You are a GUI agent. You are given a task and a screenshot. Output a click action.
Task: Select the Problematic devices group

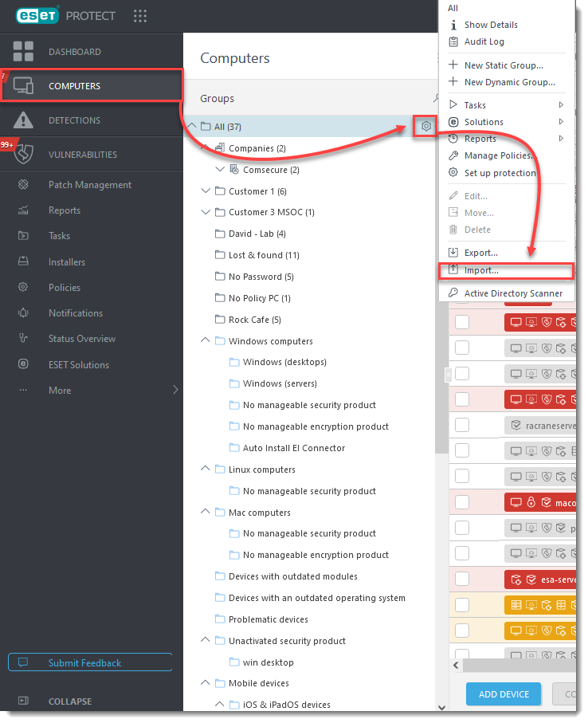pyautogui.click(x=269, y=619)
